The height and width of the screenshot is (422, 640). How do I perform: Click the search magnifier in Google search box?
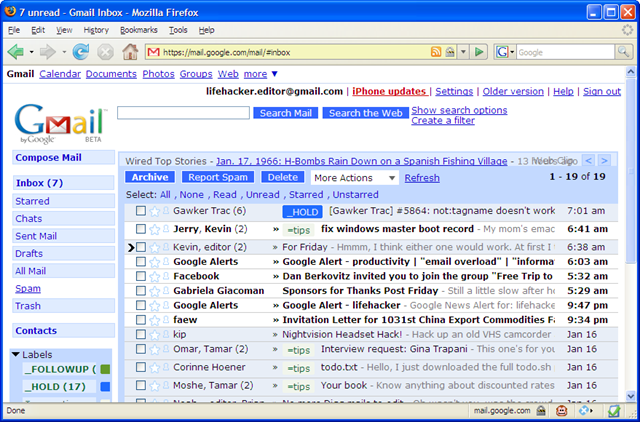pyautogui.click(x=623, y=52)
